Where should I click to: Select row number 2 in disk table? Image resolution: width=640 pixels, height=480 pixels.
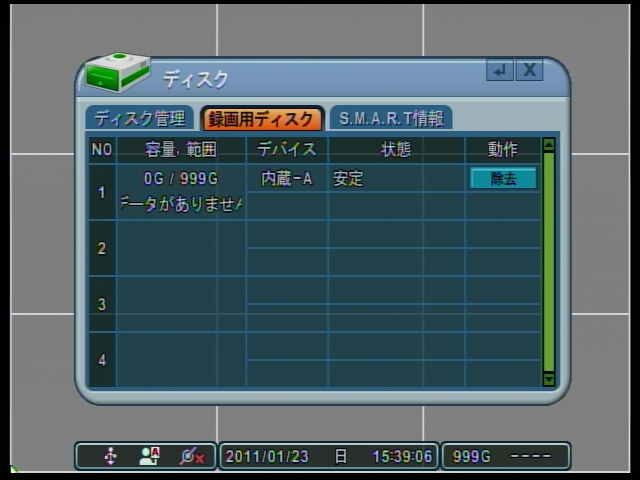102,248
